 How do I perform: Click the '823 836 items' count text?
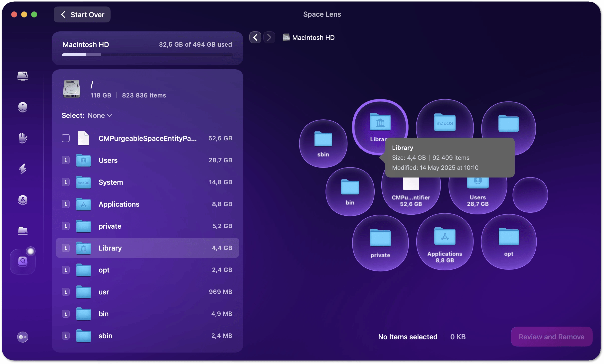coord(144,95)
